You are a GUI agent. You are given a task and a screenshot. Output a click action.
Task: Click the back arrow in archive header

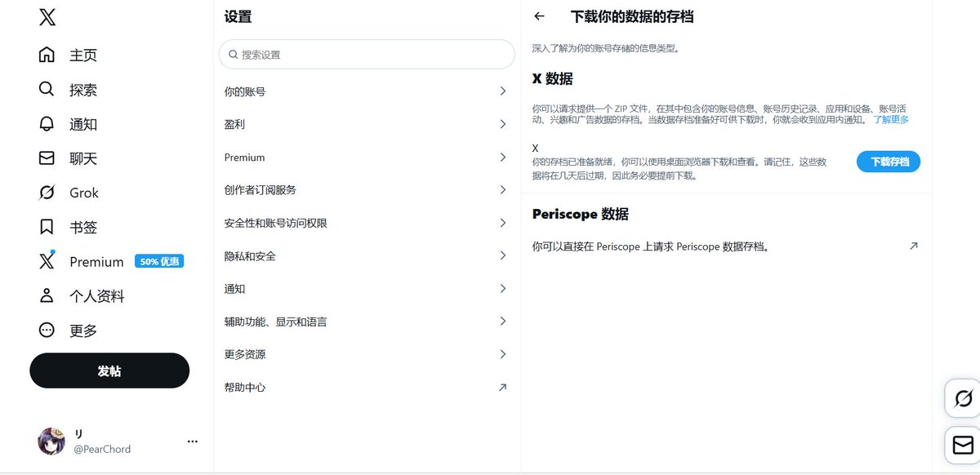(539, 16)
